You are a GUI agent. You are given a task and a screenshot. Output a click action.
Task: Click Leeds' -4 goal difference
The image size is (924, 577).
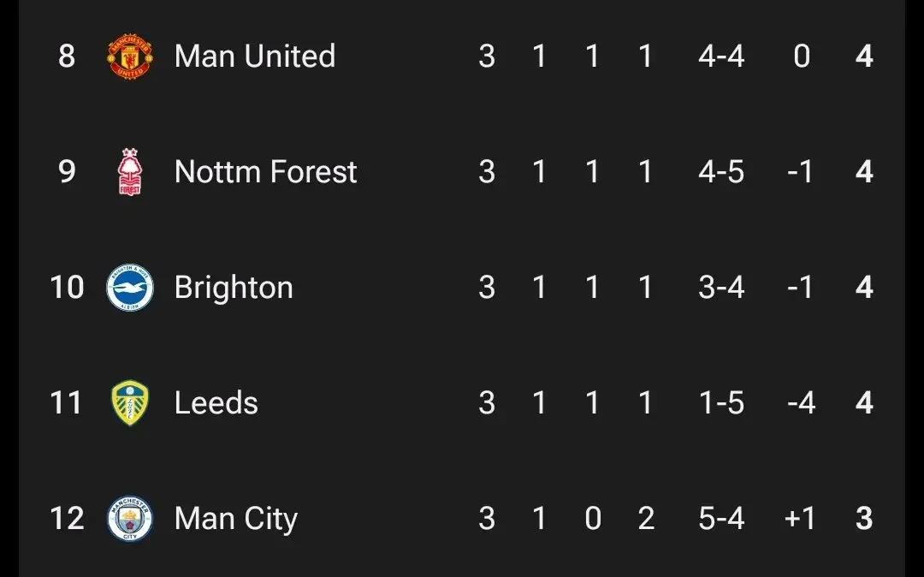point(799,403)
